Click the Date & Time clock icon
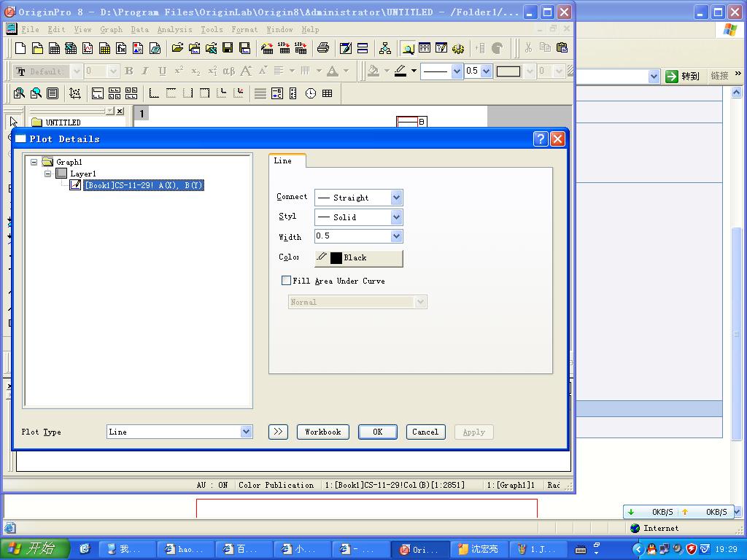 311,93
